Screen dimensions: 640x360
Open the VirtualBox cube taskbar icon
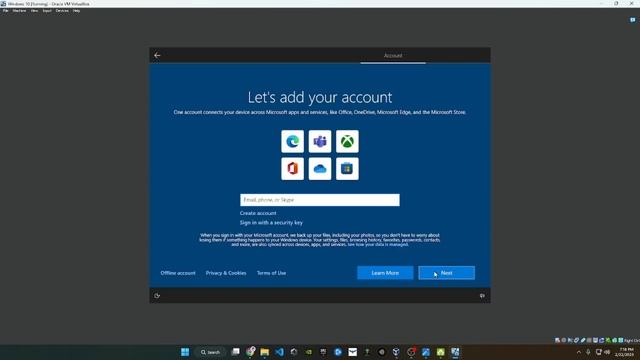[396, 352]
